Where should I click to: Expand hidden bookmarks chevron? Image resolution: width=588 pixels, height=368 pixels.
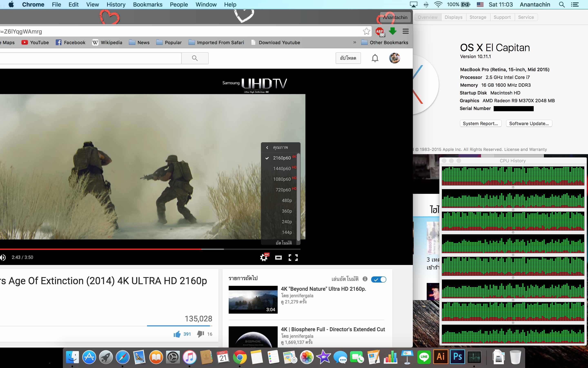click(354, 42)
